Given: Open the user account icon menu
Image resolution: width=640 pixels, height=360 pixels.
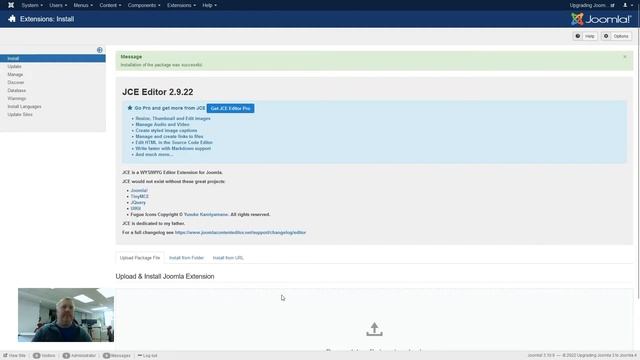Looking at the screenshot, I should (627, 5).
